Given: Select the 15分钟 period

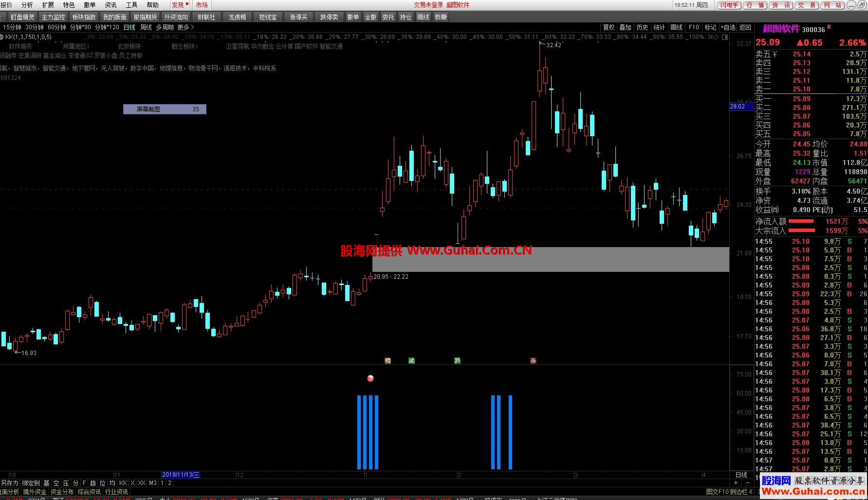Looking at the screenshot, I should [x=12, y=27].
